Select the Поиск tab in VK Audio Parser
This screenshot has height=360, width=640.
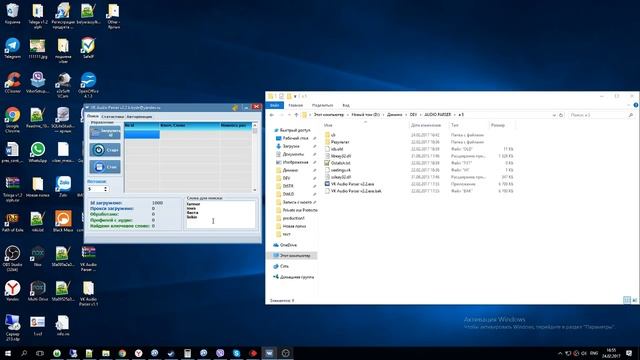(93, 116)
